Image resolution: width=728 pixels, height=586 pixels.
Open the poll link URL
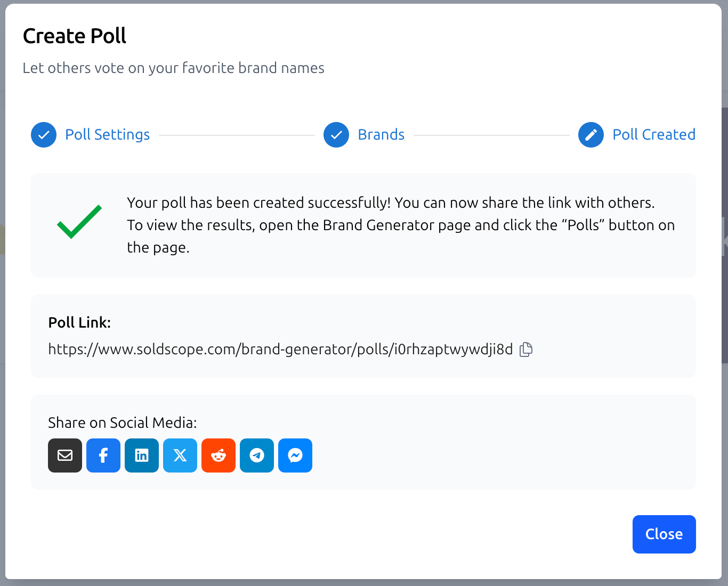(280, 349)
